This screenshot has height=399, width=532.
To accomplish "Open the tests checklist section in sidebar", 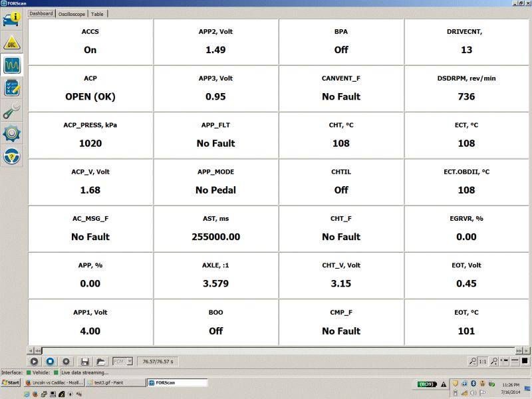I will 12,88.
